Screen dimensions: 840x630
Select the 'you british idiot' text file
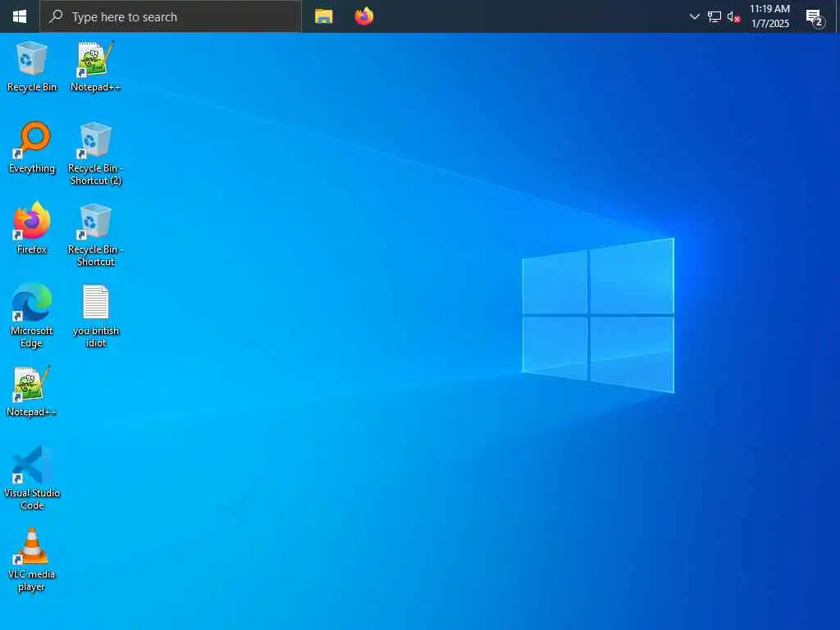pos(95,316)
